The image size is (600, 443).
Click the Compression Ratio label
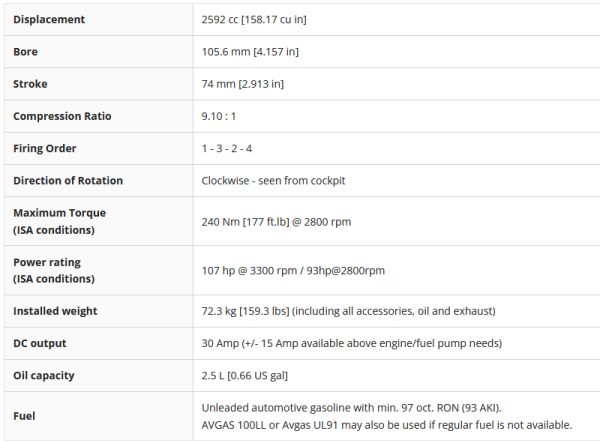coord(62,116)
